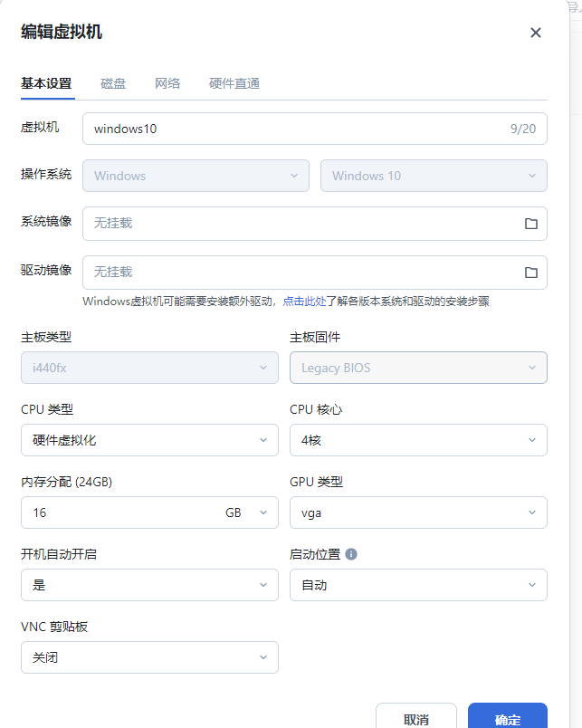Open the VNC 剪贴板 dropdown
Viewport: 582px width, 728px height.
pos(149,657)
